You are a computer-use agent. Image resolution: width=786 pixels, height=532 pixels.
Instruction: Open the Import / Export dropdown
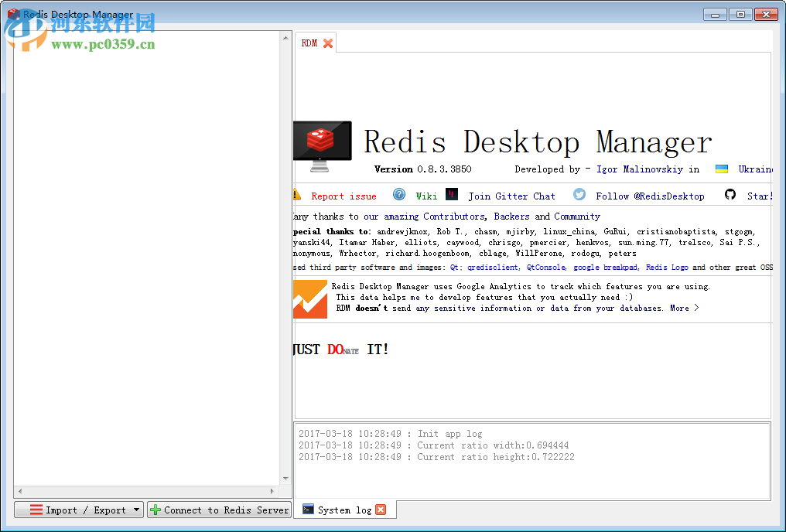point(78,510)
